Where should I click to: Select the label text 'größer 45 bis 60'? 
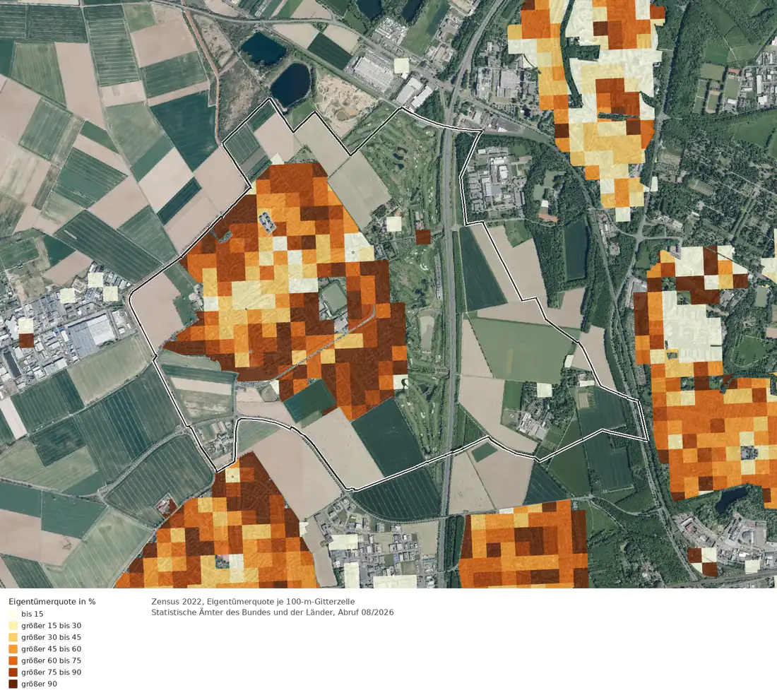[51, 649]
